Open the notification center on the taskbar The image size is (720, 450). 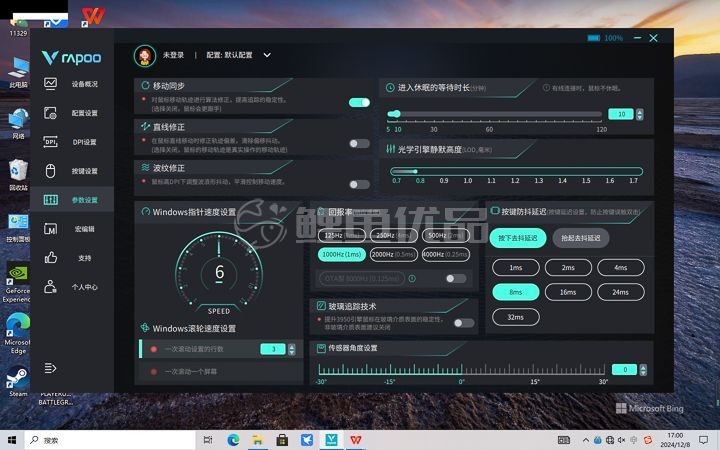pos(703,440)
